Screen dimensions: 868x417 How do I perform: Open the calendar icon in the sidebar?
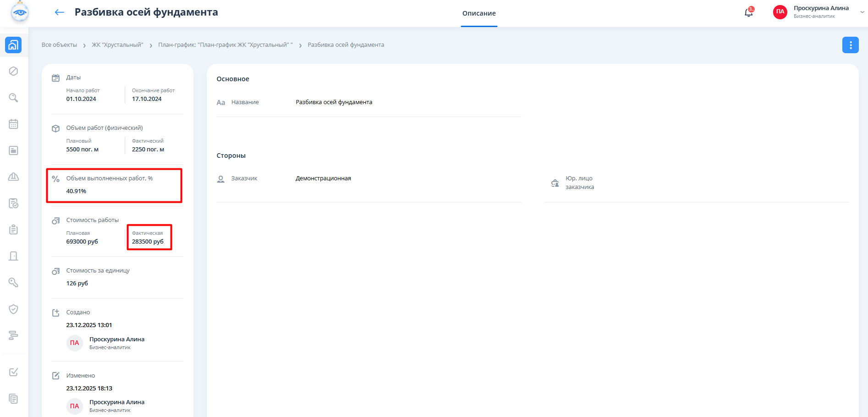pyautogui.click(x=14, y=124)
